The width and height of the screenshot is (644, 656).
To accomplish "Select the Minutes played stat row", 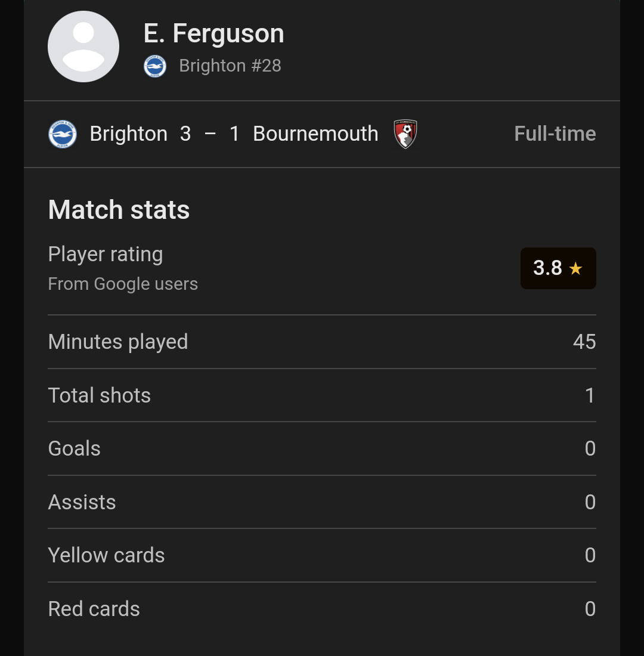I will (322, 342).
